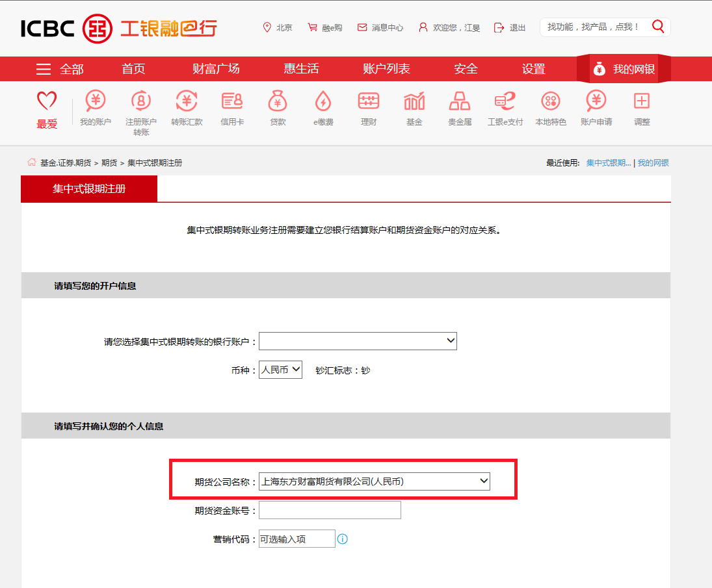
Task: Click the 请填写并确认您的个人信息 heading
Action: 109,426
